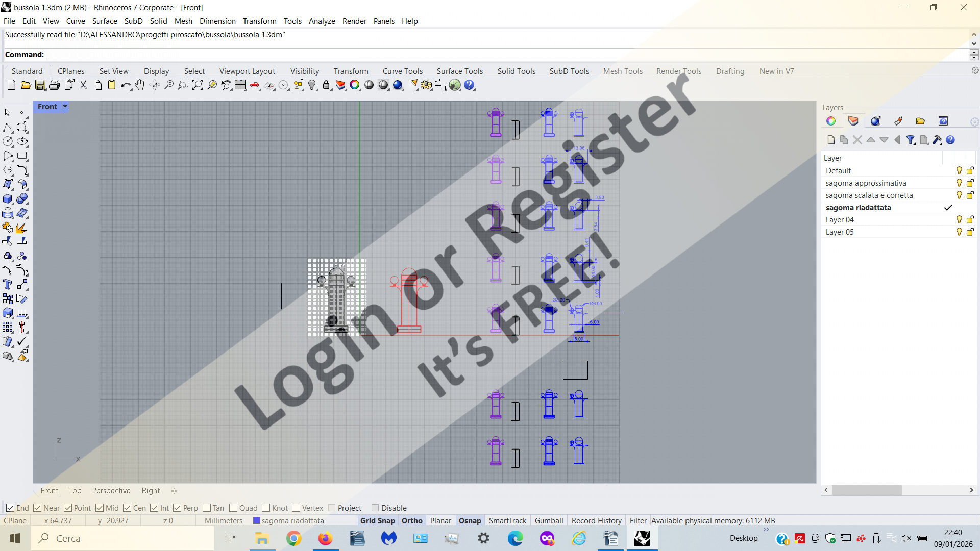Click the four-viewport layout icon
Viewport: 980px width, 551px height.
click(x=240, y=85)
